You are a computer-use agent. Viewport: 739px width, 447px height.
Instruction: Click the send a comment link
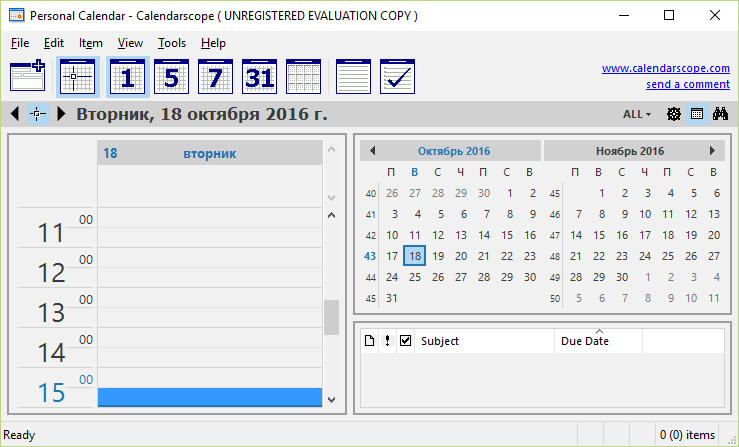coord(687,84)
